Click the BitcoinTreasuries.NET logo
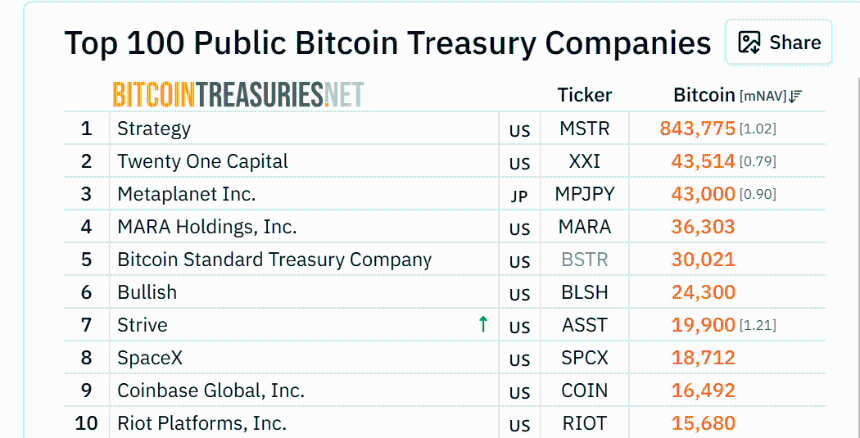 click(x=238, y=95)
